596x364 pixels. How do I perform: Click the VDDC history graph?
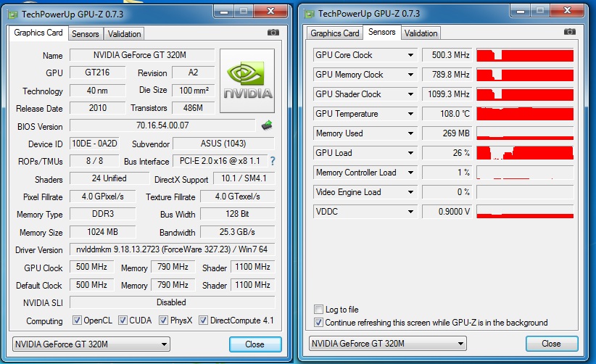coord(525,212)
